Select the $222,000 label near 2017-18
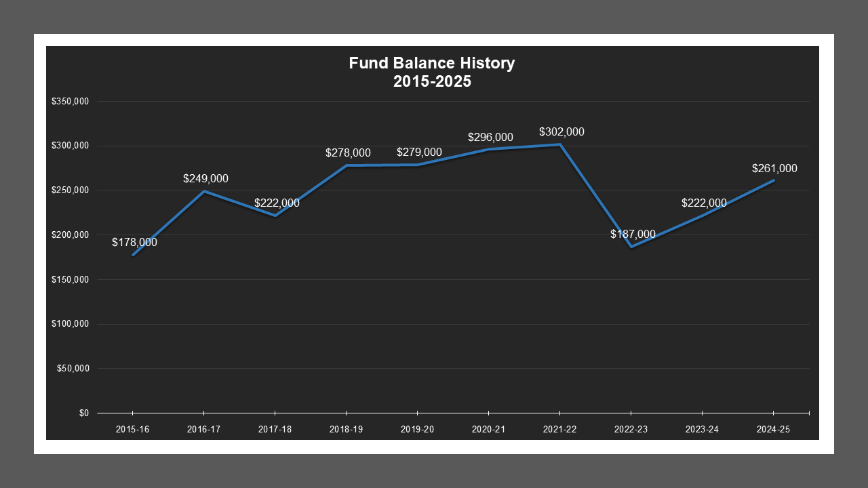Screen dimensions: 868x488 (276, 203)
